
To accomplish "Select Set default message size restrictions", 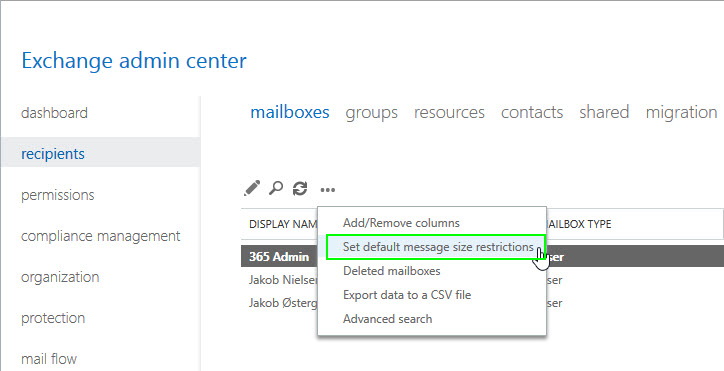I will point(436,247).
